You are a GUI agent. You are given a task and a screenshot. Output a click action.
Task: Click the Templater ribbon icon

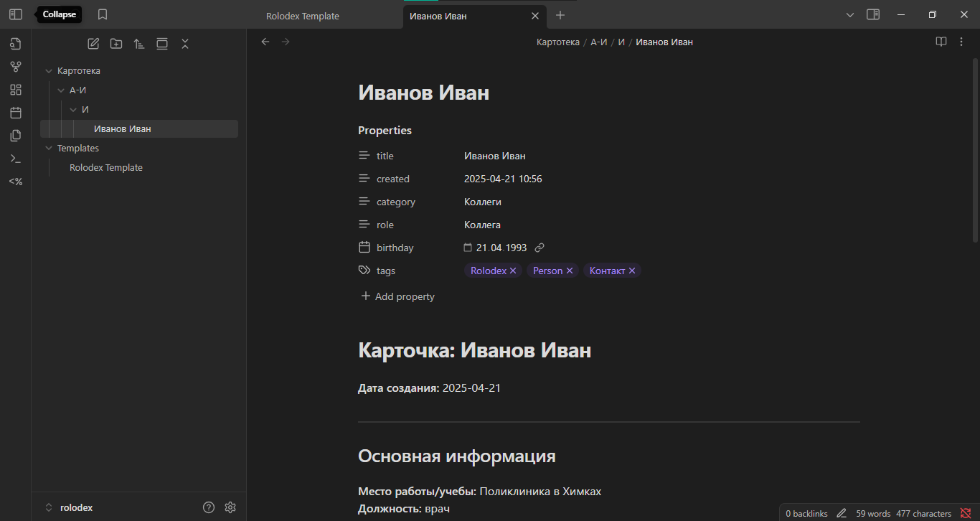(16, 182)
